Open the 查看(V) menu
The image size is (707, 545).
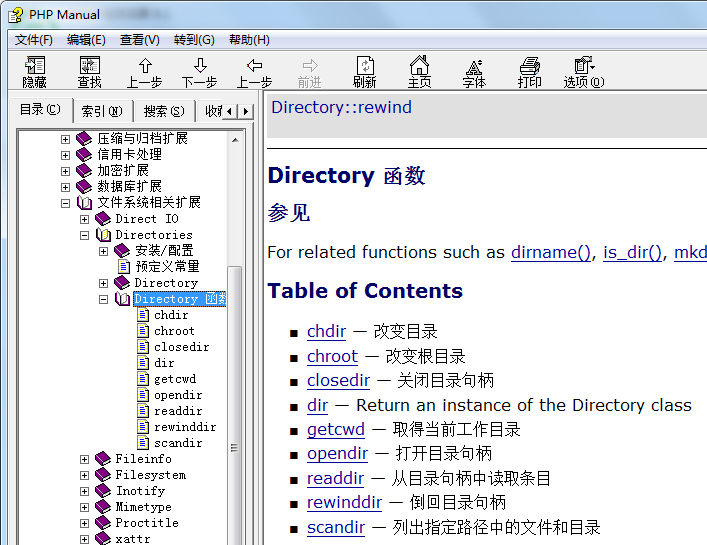[139, 40]
